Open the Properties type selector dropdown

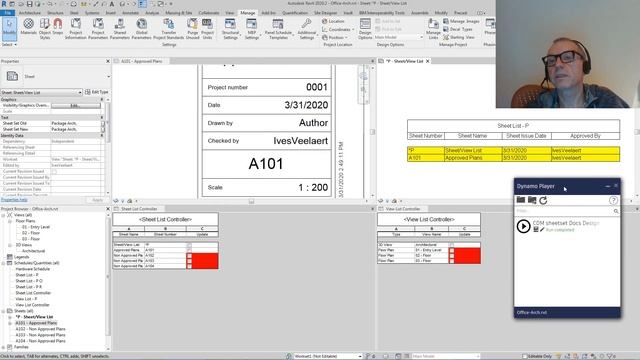(x=108, y=76)
